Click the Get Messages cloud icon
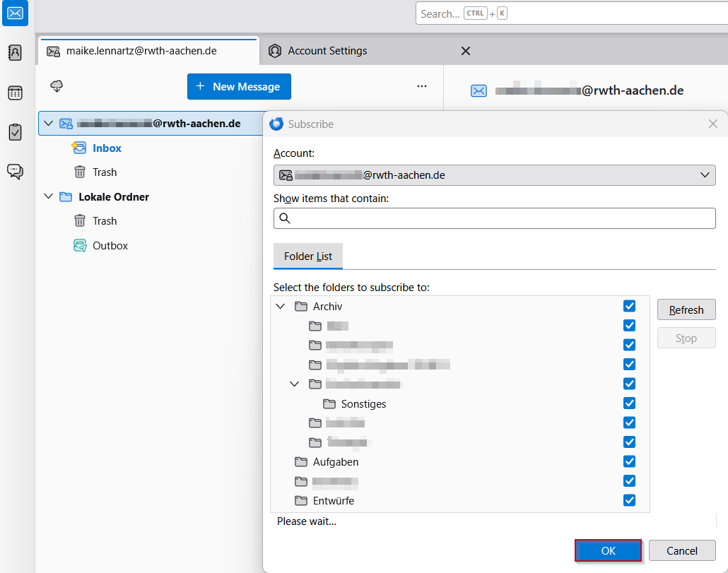728x573 pixels. coord(57,85)
